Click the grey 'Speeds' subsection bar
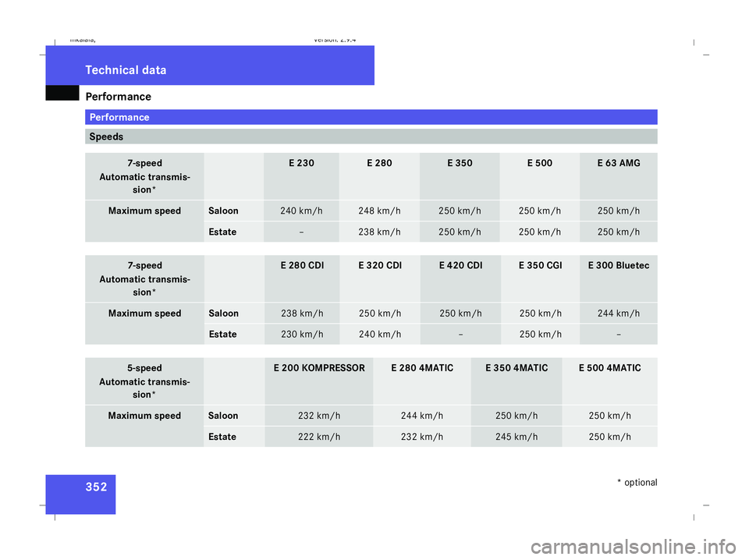Screen dimensions: 749x560 371,136
